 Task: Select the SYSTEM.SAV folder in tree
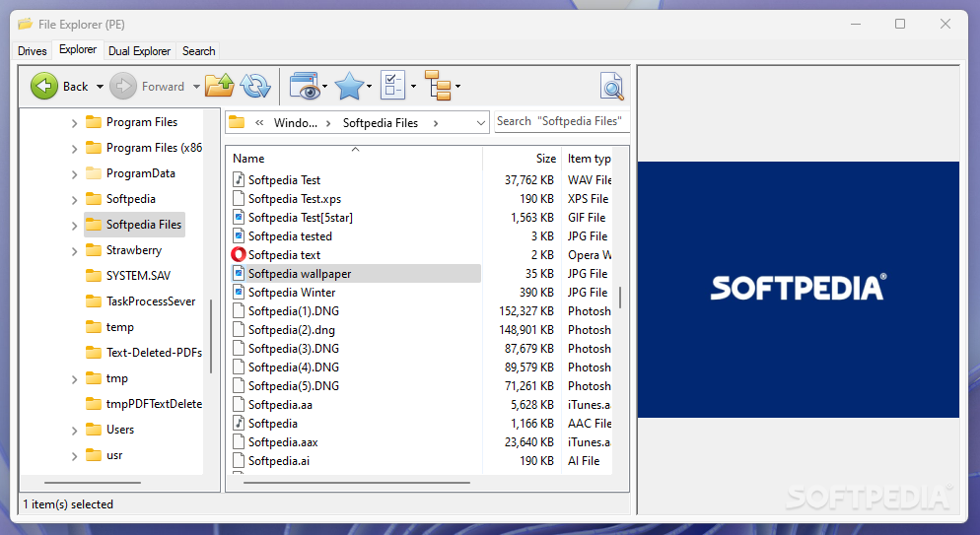pos(138,276)
